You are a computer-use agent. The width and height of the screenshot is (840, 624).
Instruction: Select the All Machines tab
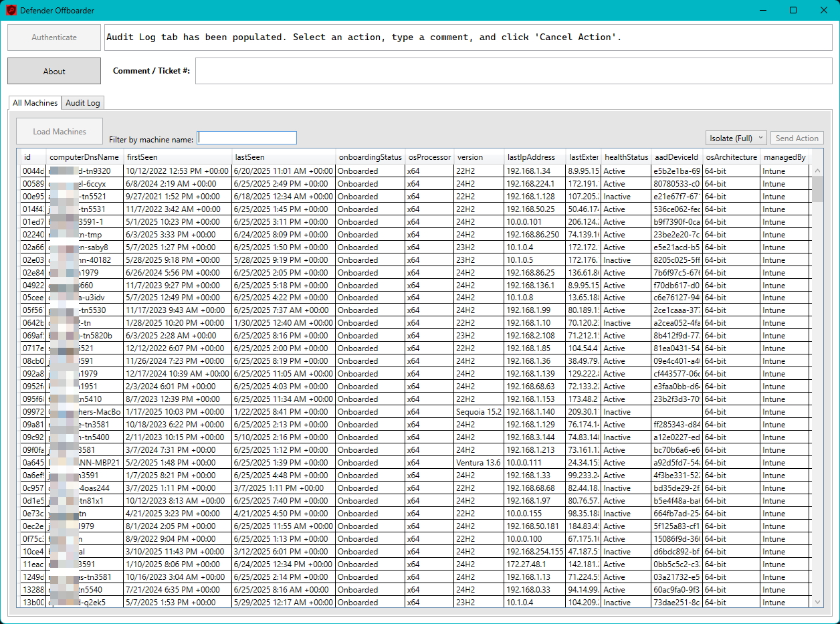35,103
